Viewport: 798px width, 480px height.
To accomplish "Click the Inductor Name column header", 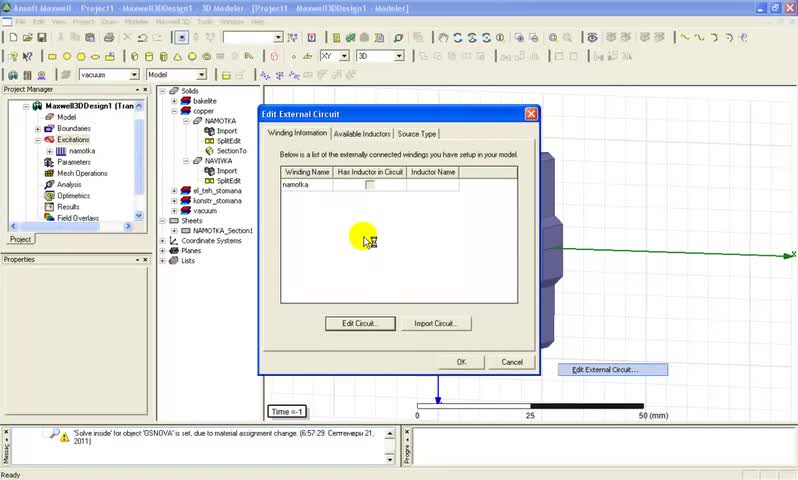I will [433, 172].
